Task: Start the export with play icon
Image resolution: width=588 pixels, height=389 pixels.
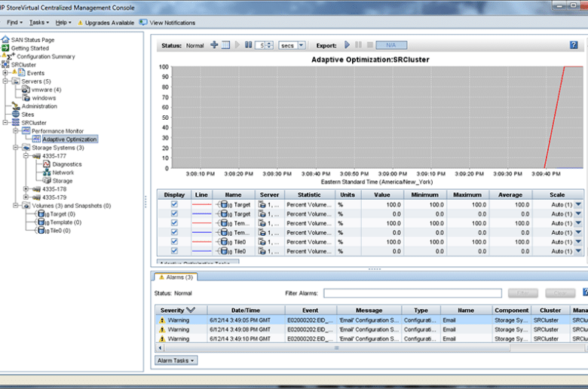Action: 347,45
